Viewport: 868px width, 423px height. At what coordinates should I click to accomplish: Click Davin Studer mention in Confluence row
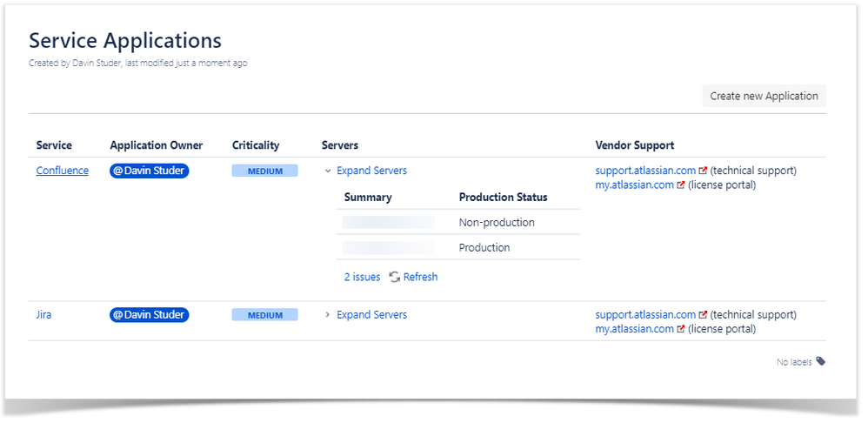click(x=150, y=171)
